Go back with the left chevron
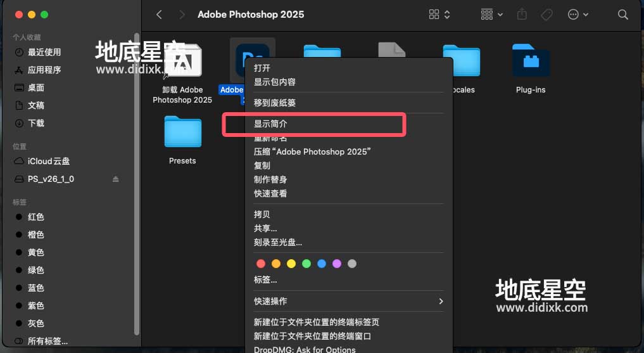 pyautogui.click(x=160, y=15)
